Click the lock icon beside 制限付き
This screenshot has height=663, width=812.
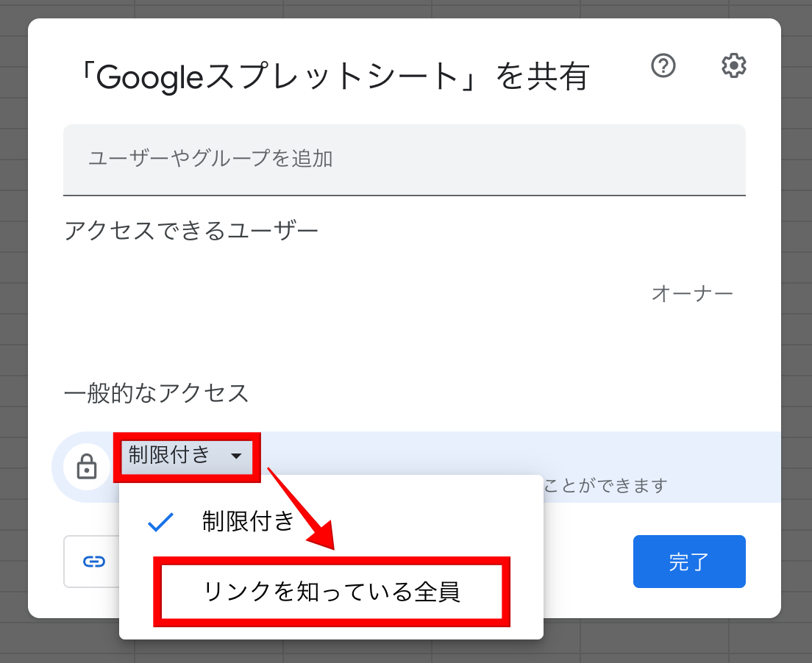[87, 466]
